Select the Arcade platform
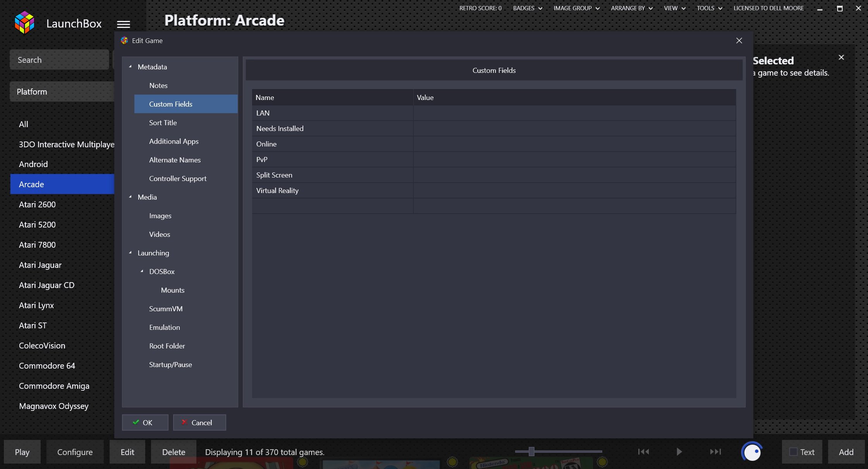This screenshot has width=868, height=469. [62, 184]
